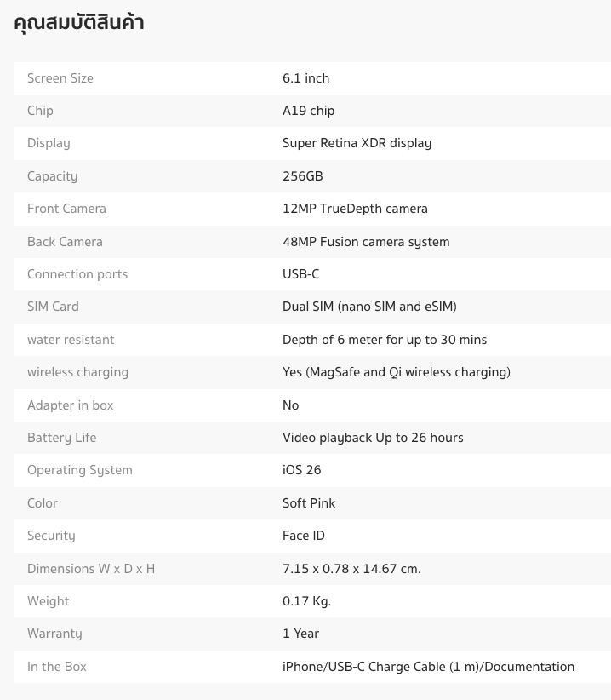Select the Dimensions W x D x H label
This screenshot has height=700, width=611.
(x=91, y=569)
